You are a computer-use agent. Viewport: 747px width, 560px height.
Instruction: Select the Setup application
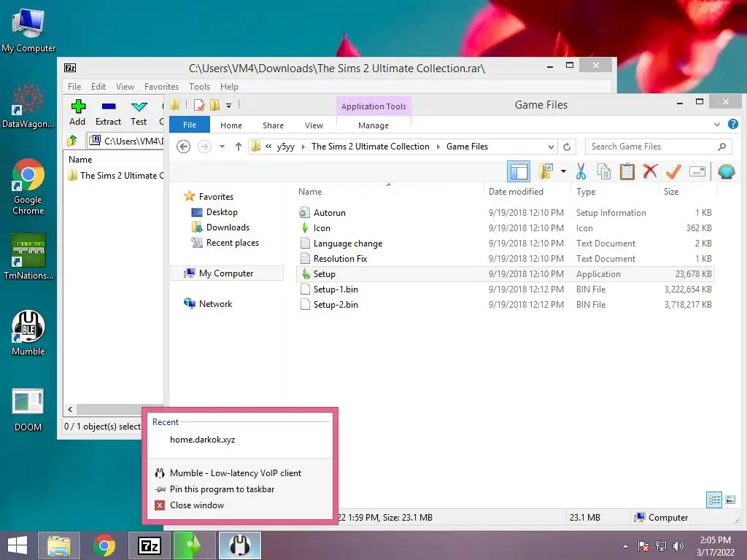click(505, 274)
